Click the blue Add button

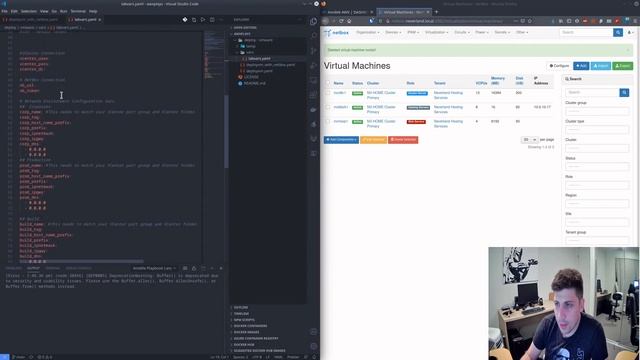coord(581,66)
